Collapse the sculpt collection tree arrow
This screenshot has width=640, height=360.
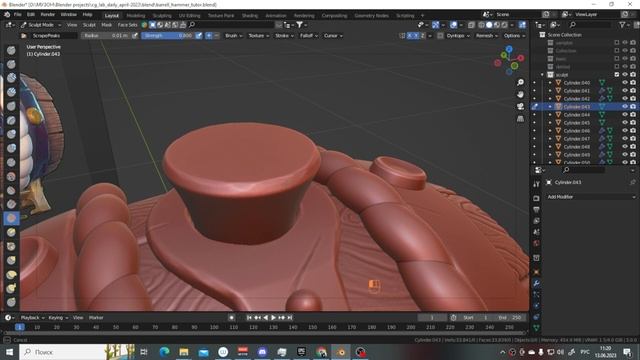coord(542,75)
